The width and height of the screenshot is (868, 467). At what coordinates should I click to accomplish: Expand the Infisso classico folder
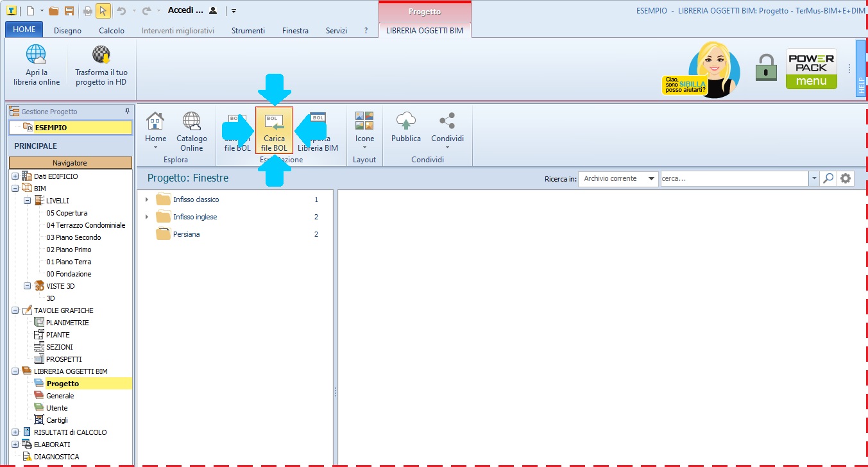[x=147, y=200]
